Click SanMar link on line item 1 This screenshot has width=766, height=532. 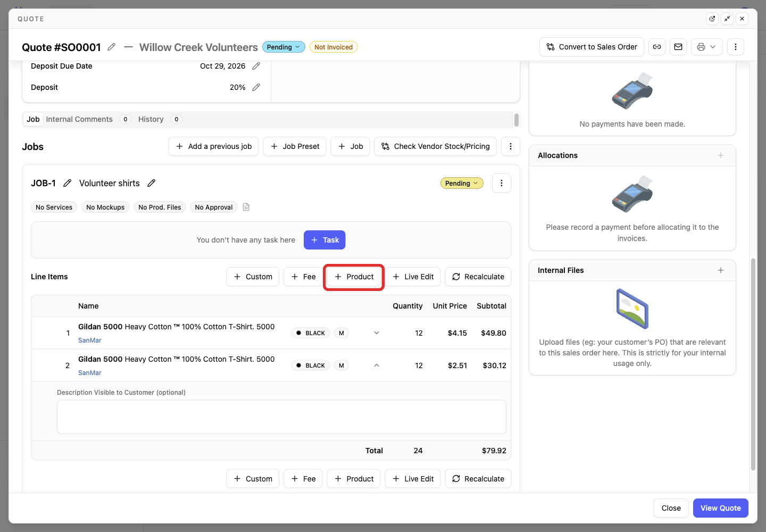coord(90,340)
